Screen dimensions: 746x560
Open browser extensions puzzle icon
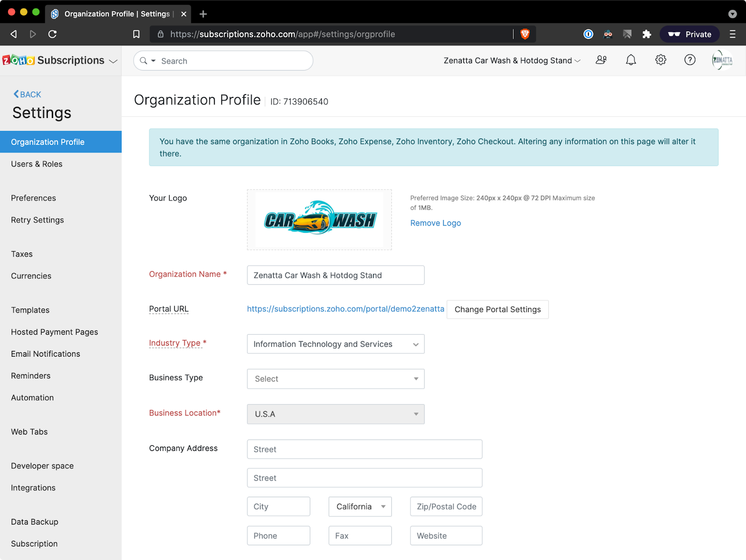647,34
